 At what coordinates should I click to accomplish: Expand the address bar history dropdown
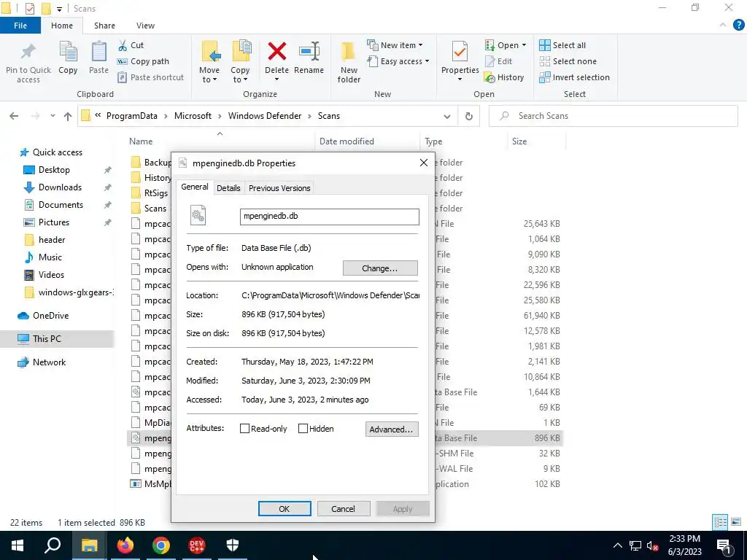pos(447,116)
